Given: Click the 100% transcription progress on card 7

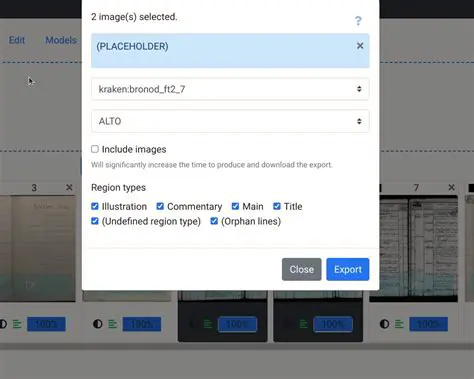Looking at the screenshot, I should [x=429, y=324].
